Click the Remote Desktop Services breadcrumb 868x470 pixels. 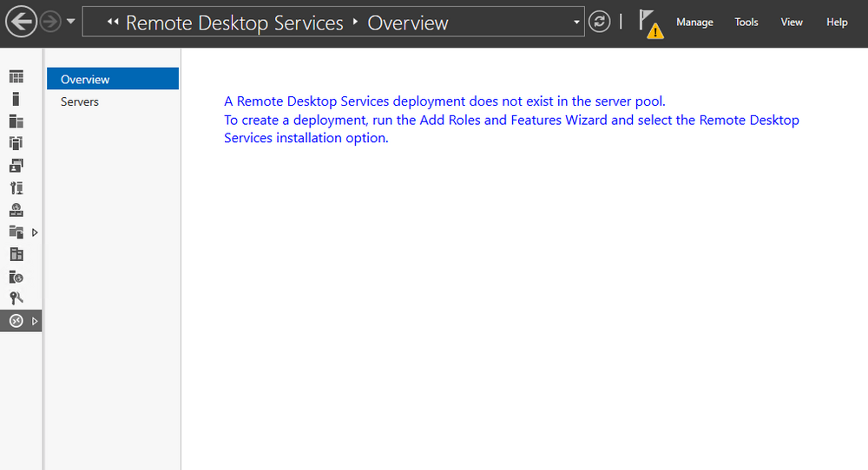click(x=234, y=23)
